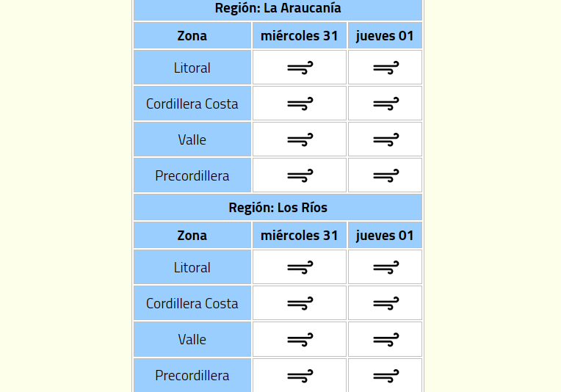Click the Región: La Araucanía header
Viewport: 561px width, 392px height.
point(278,8)
